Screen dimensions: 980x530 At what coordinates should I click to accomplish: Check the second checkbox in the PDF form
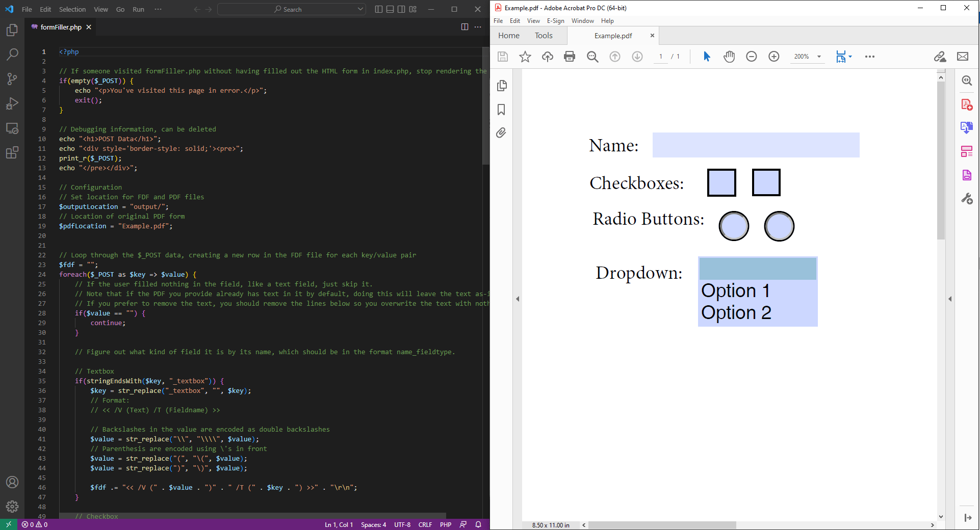click(765, 182)
